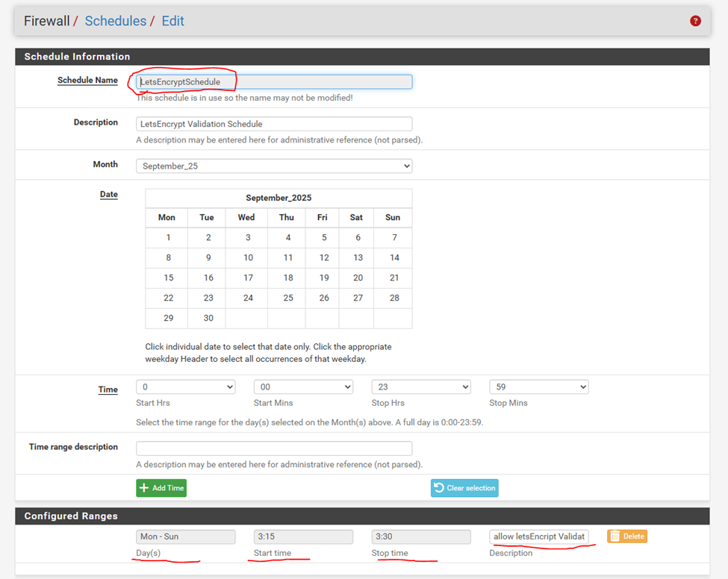Click the Firewall breadcrumb item
728x579 pixels.
(x=47, y=21)
